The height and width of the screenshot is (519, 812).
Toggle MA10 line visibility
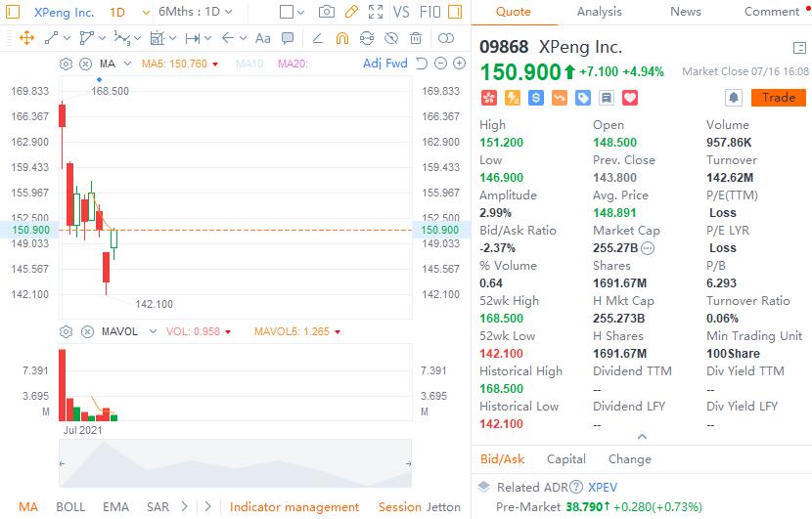(250, 64)
